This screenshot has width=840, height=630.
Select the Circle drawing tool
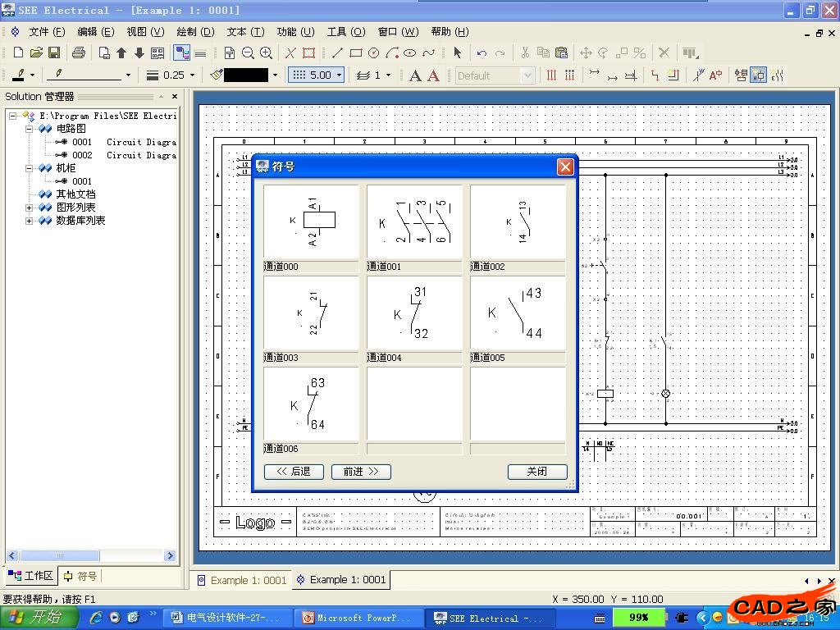point(373,52)
